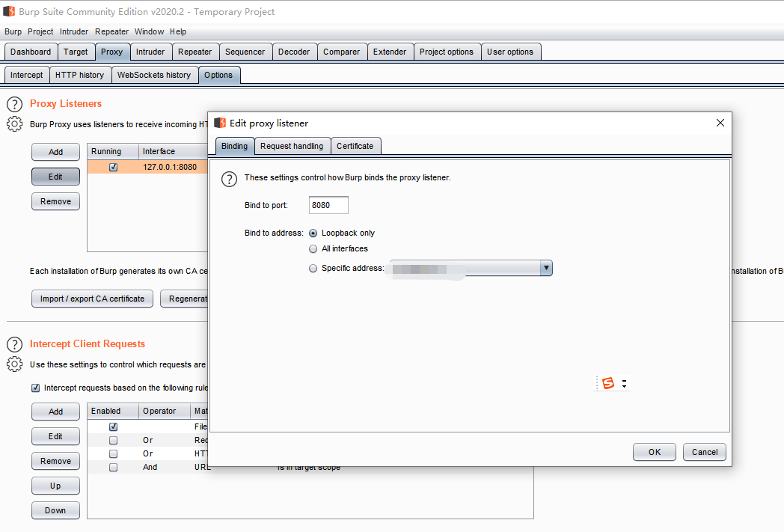Open gear settings icon for Proxy Listeners

click(x=14, y=124)
